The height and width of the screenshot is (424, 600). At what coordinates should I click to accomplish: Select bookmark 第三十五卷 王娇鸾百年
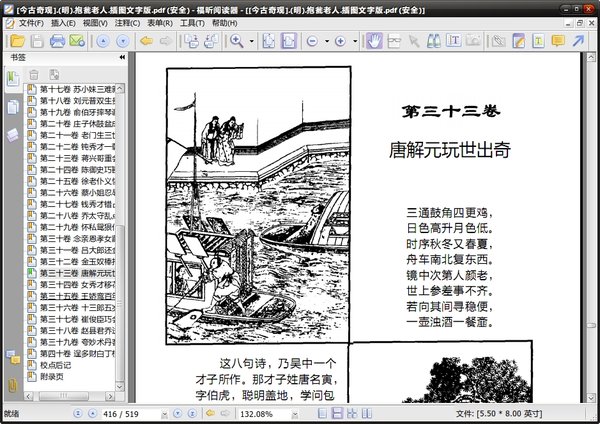pos(77,296)
